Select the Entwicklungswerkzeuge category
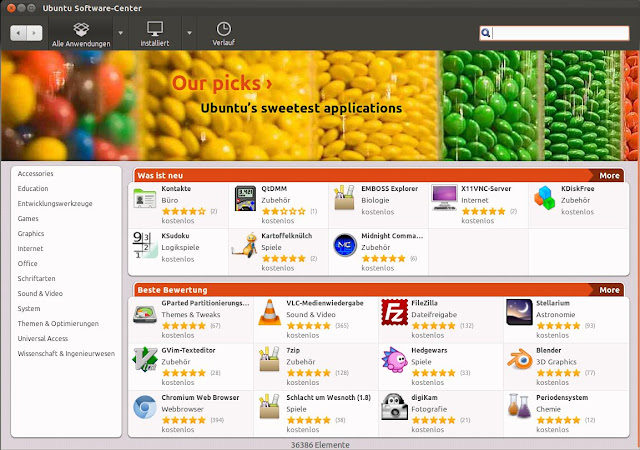The width and height of the screenshot is (640, 450). pos(55,203)
